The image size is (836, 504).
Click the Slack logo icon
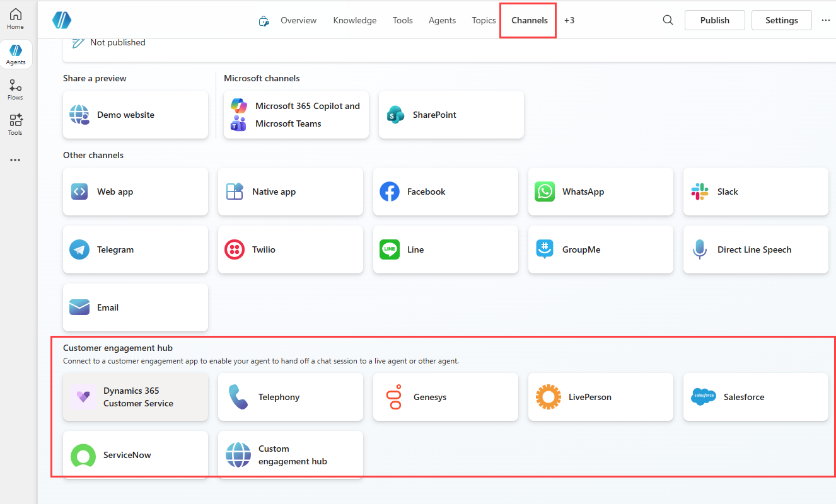[x=700, y=192]
